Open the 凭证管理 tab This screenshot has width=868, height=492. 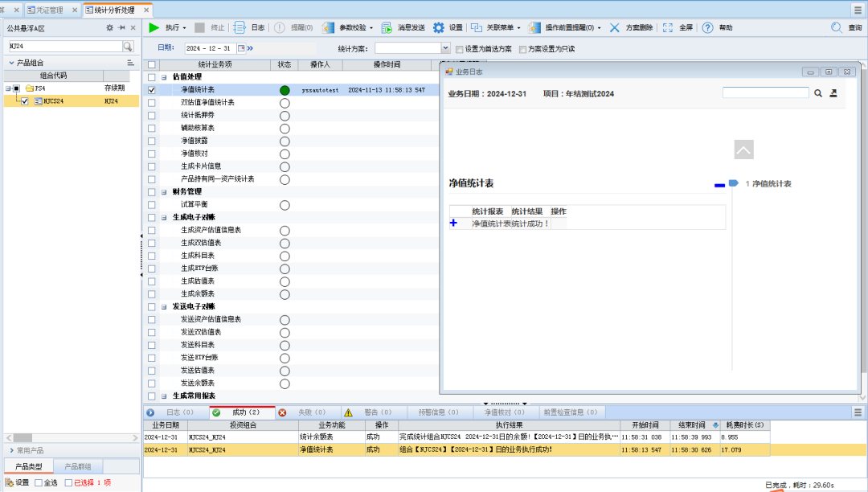(x=49, y=10)
